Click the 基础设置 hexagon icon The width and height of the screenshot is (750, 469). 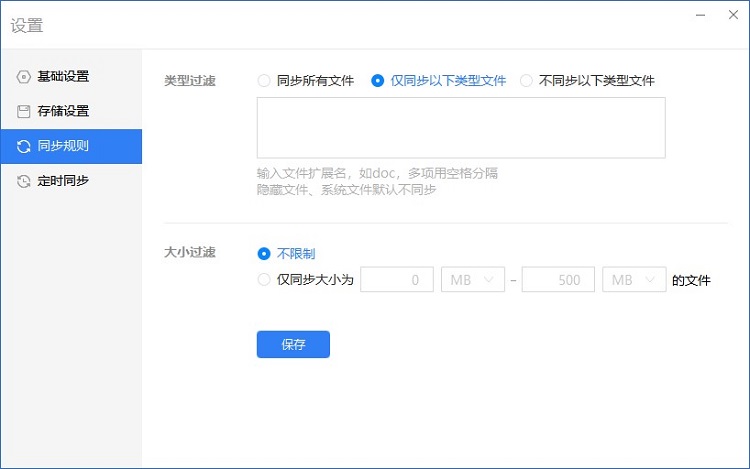[x=23, y=76]
